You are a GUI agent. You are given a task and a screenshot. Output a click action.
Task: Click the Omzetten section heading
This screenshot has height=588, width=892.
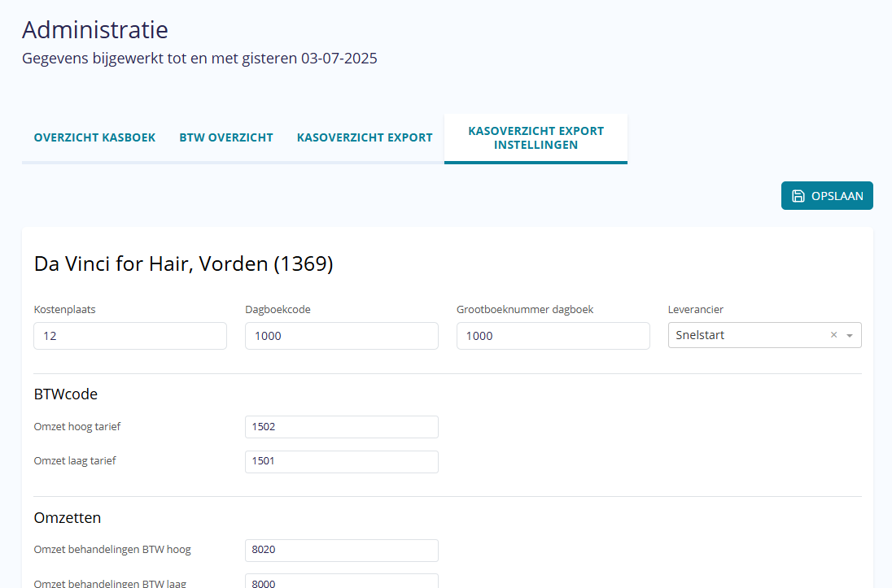(x=68, y=518)
